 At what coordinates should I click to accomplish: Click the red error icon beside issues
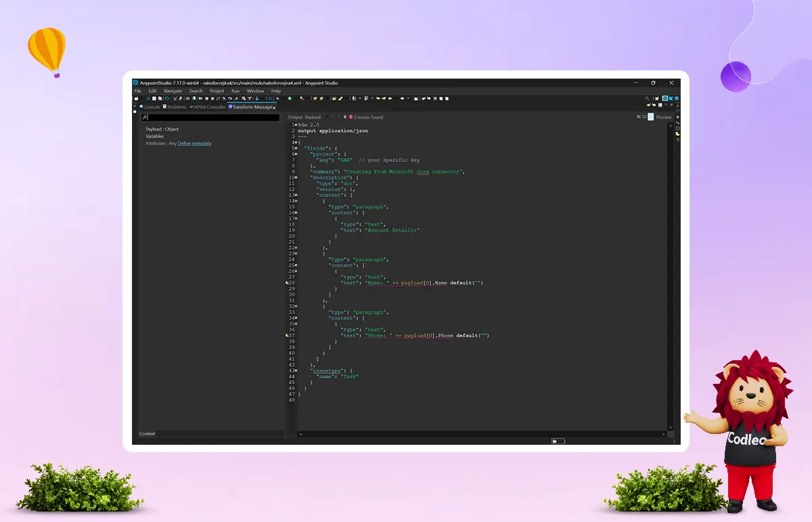click(351, 117)
